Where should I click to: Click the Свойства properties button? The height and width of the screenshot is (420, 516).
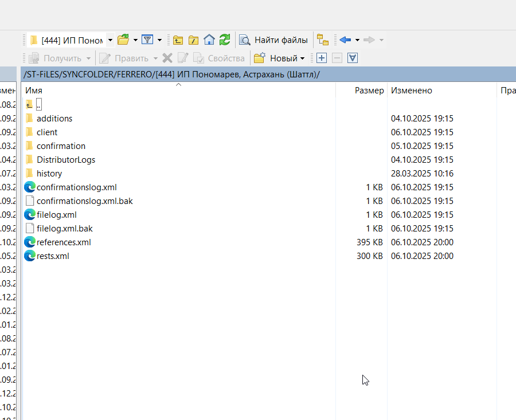[x=219, y=58]
